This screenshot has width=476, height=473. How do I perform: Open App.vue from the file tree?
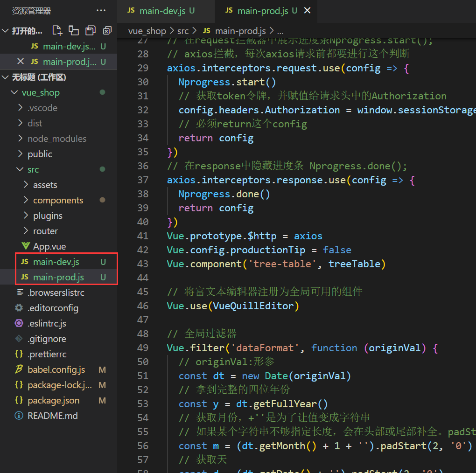tap(49, 246)
